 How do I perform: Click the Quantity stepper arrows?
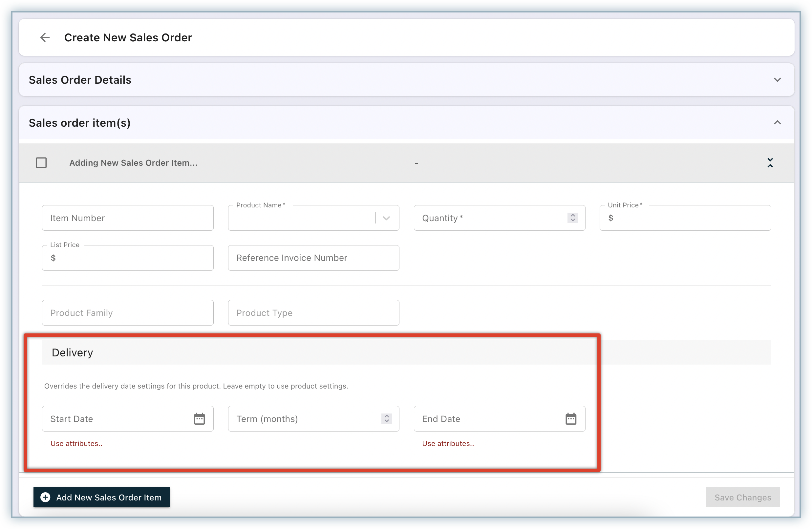click(572, 218)
